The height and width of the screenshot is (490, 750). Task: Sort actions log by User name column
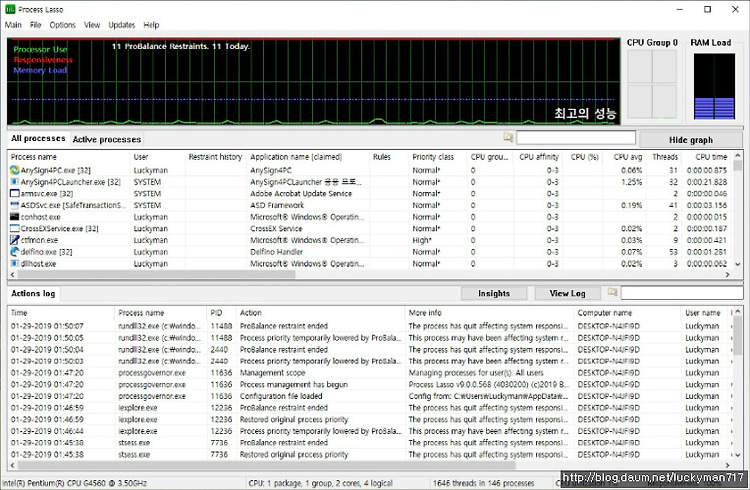[705, 313]
